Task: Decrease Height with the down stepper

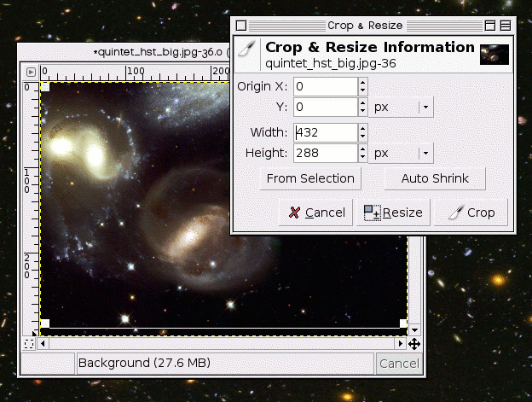Action: click(362, 157)
